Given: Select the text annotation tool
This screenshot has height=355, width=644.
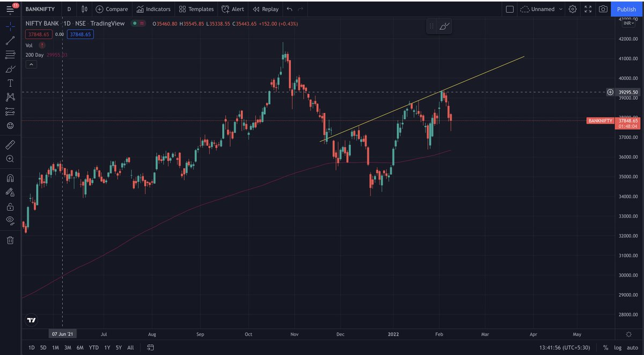Looking at the screenshot, I should click(10, 83).
